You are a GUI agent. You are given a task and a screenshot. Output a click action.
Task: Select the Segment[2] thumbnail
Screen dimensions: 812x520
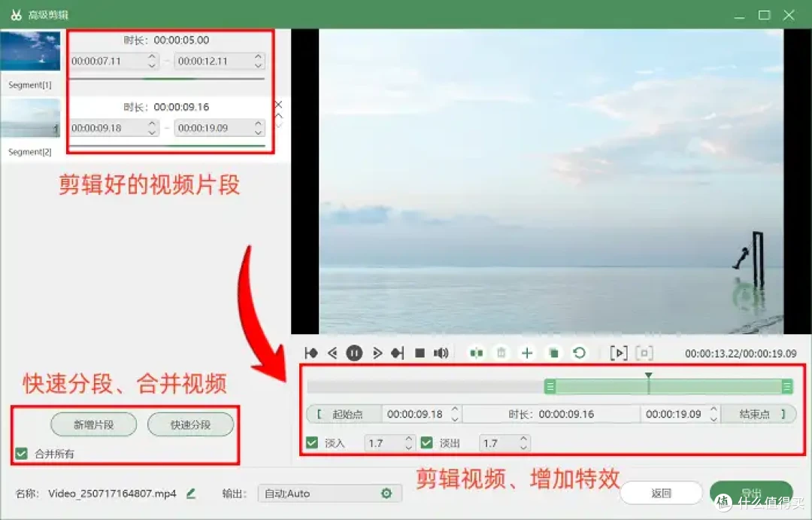coord(31,118)
